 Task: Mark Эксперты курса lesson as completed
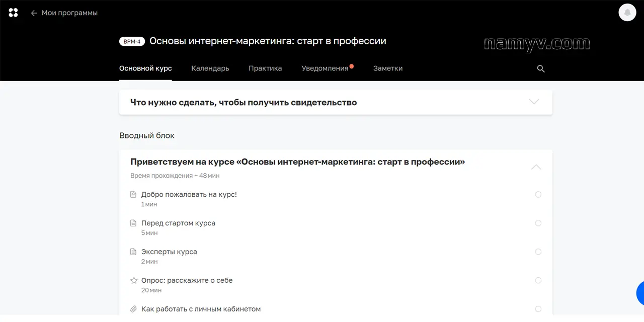pyautogui.click(x=538, y=252)
